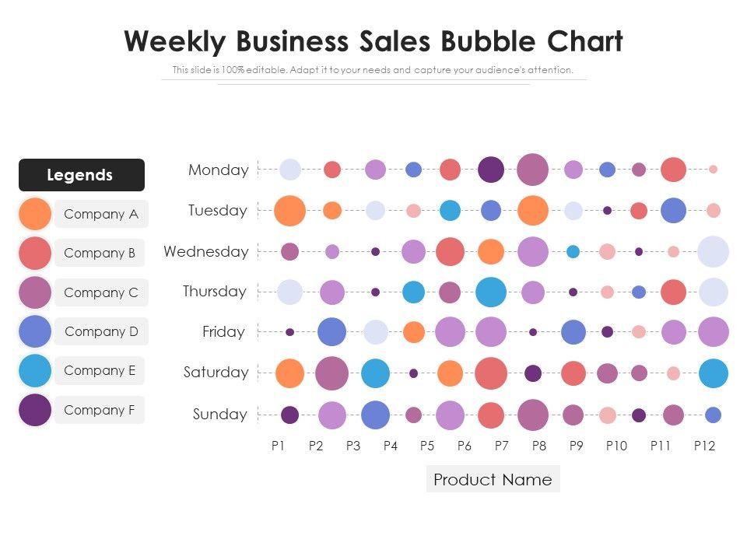This screenshot has height=560, width=747.
Task: Click the red Company B legend circle
Action: tap(35, 253)
